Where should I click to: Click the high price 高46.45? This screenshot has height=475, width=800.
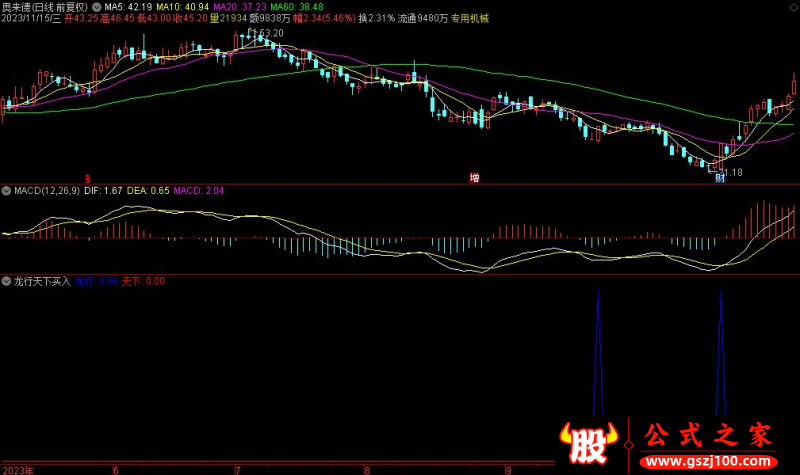(117, 18)
